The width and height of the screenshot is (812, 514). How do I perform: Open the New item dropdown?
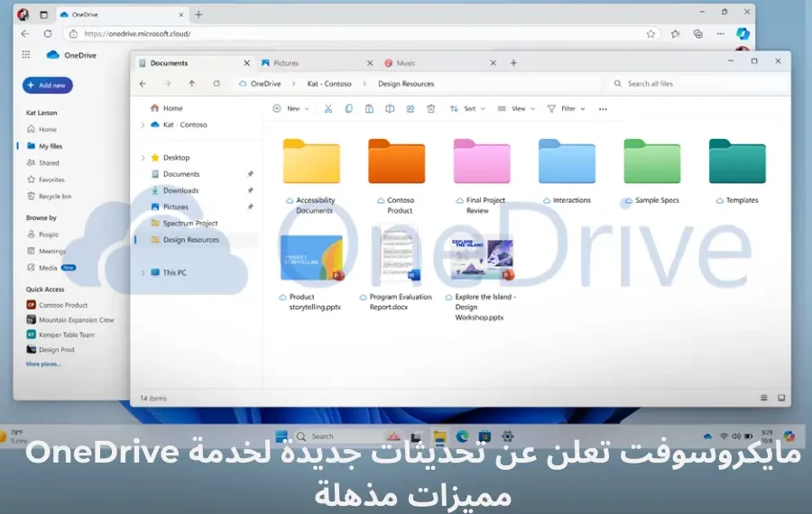point(291,109)
